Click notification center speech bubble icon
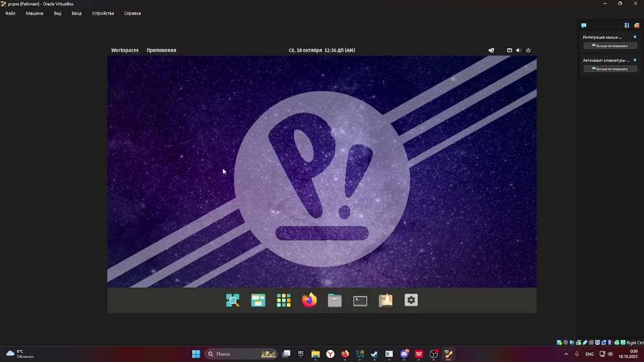This screenshot has width=644, height=362. pyautogui.click(x=584, y=25)
